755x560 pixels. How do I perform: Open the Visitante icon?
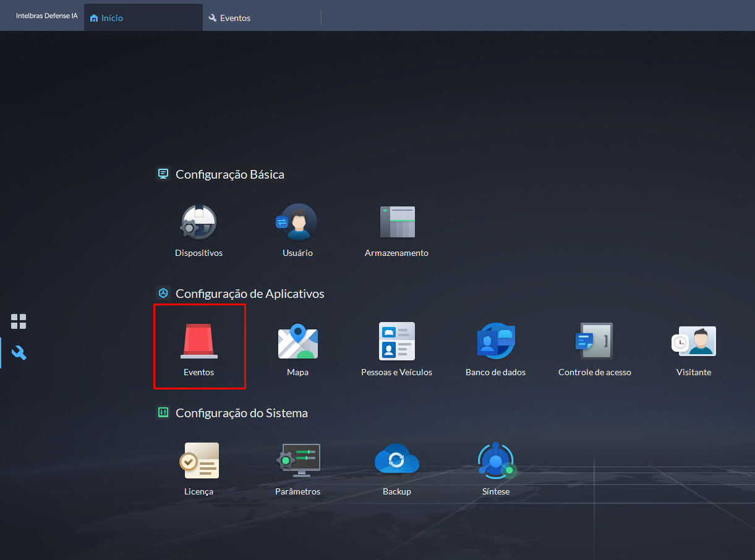click(x=694, y=341)
